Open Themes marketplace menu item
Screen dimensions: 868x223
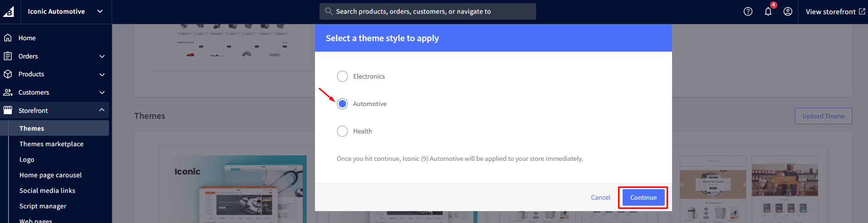click(x=51, y=144)
